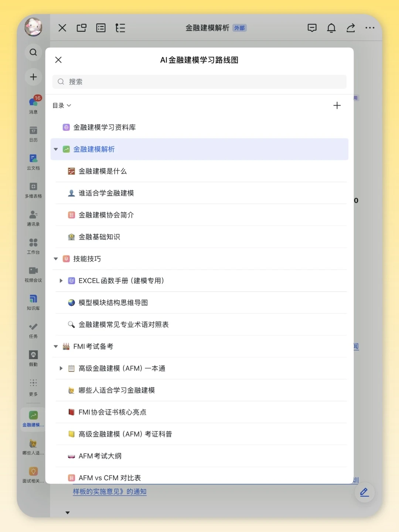The height and width of the screenshot is (532, 399).
Task: Open Tasks (任务) in sidebar
Action: coord(33,330)
